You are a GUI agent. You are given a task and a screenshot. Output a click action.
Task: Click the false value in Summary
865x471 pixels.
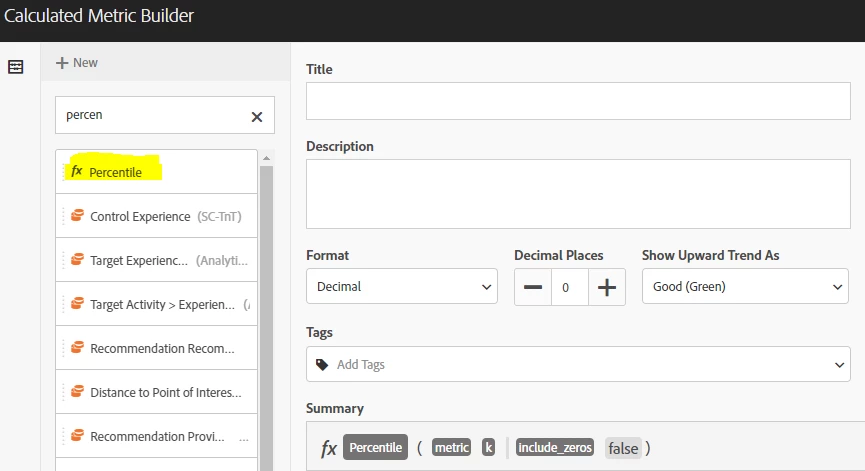click(623, 448)
